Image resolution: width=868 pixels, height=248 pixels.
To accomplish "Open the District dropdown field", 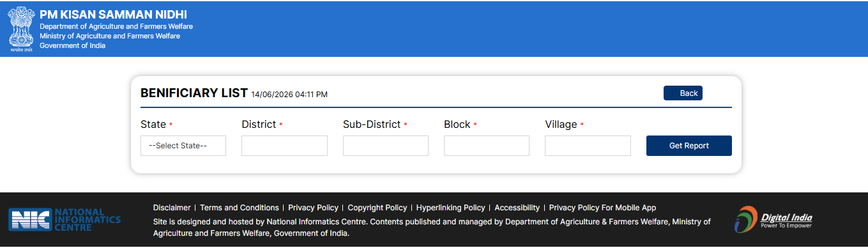I will tap(284, 146).
